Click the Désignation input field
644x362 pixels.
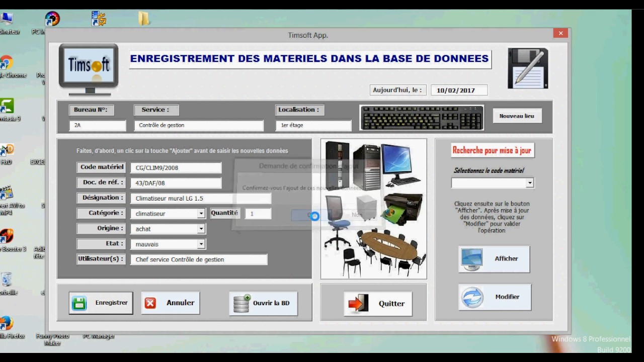click(x=201, y=199)
